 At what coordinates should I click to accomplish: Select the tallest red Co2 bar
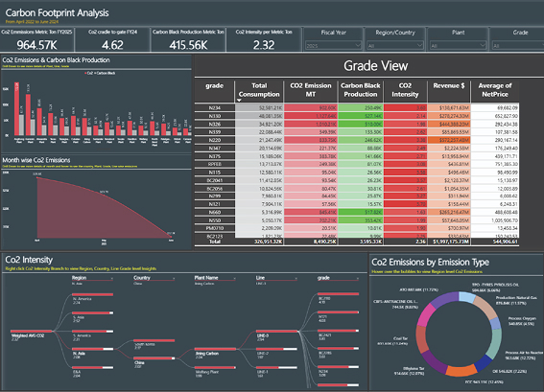point(16,108)
